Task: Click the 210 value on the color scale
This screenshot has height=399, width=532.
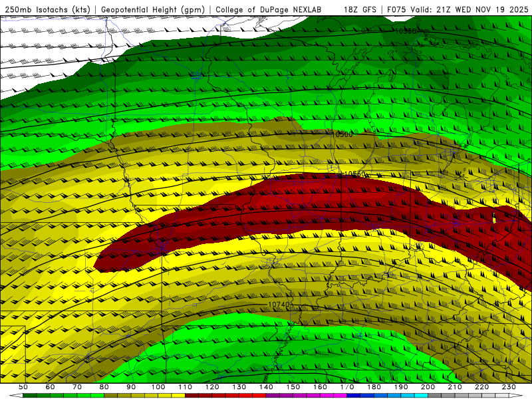Action: click(x=455, y=387)
